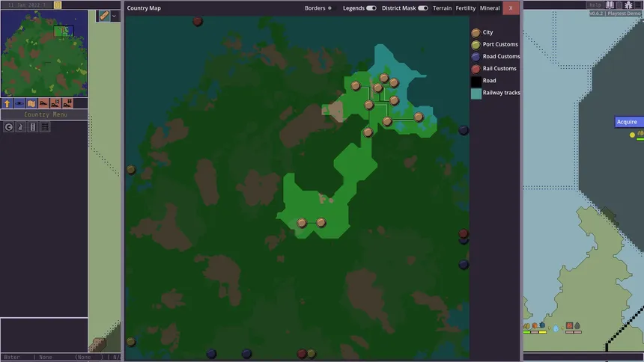
Task: Select the westernmost northern city marker
Action: [x=356, y=86]
